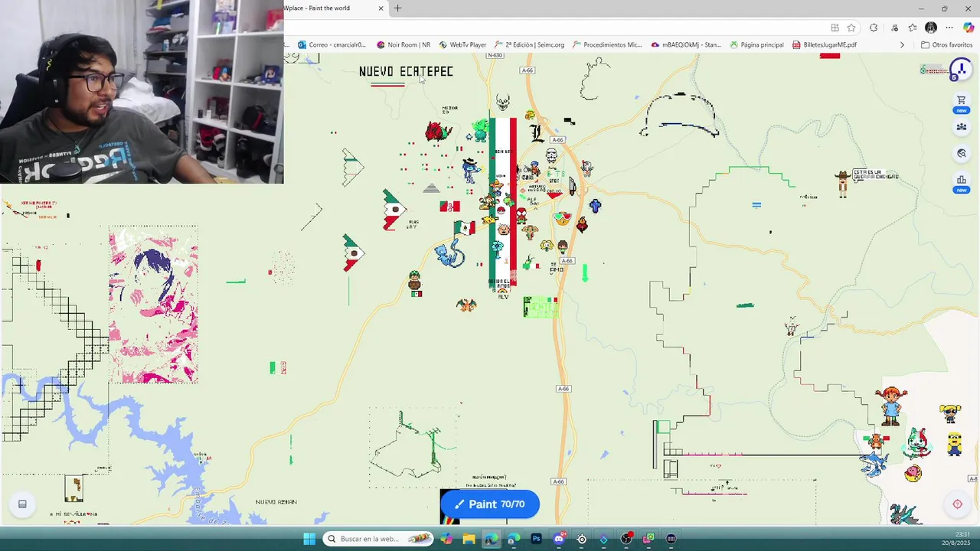Open the Otros favoritos folder
The height and width of the screenshot is (551, 980).
946,44
